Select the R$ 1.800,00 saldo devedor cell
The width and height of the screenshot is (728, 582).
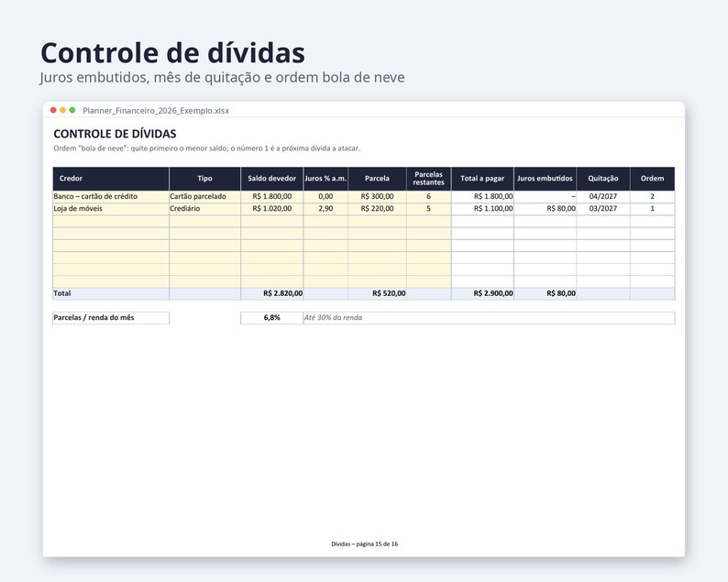coord(271,197)
